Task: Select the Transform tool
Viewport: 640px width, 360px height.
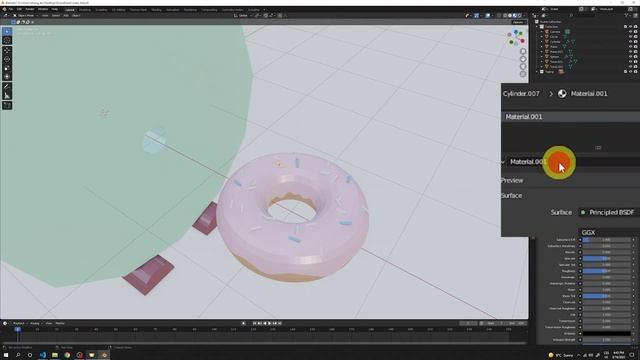Action: tap(7, 76)
